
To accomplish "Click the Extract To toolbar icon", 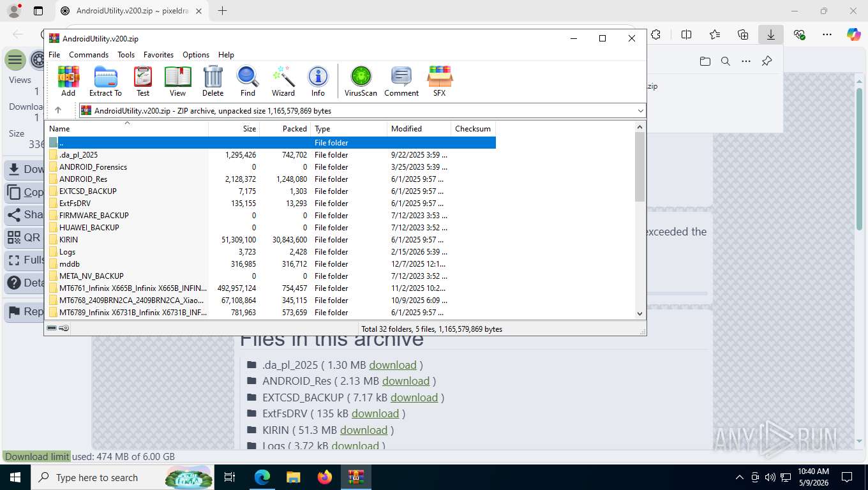I will click(x=105, y=81).
